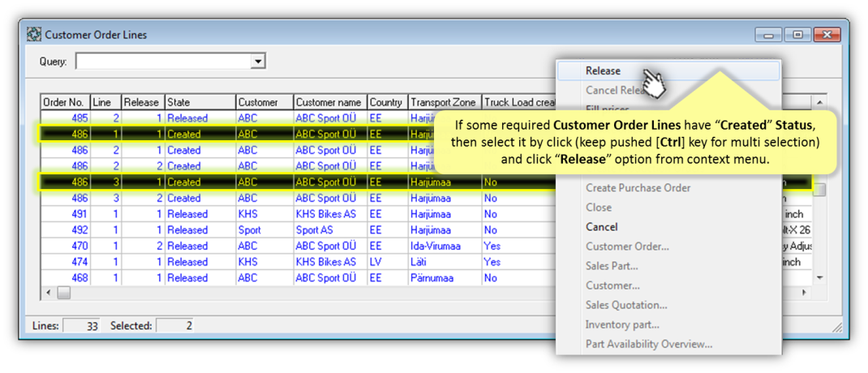Open Inventory part... from context menu
868x373 pixels.
coord(622,324)
